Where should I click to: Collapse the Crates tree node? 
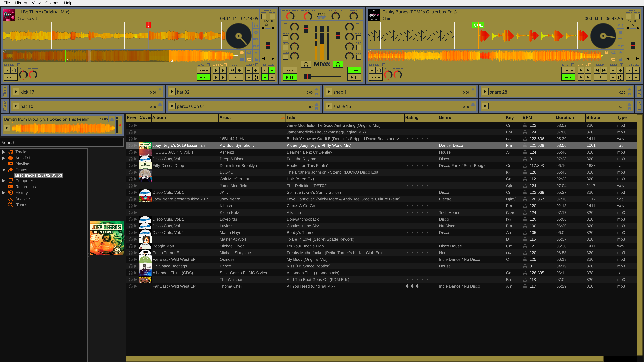click(x=4, y=170)
